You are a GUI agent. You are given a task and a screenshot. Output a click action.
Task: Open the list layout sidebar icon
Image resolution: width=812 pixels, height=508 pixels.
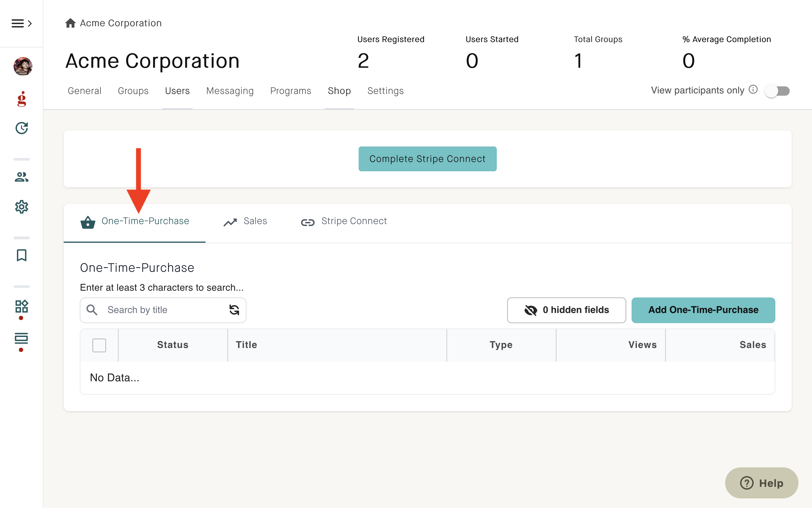pos(22,339)
